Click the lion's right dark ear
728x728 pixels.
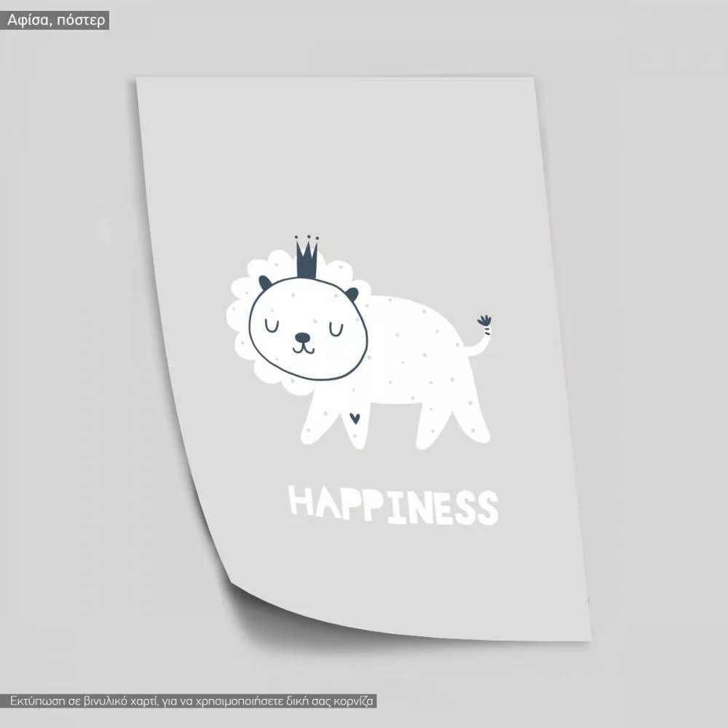pyautogui.click(x=352, y=294)
